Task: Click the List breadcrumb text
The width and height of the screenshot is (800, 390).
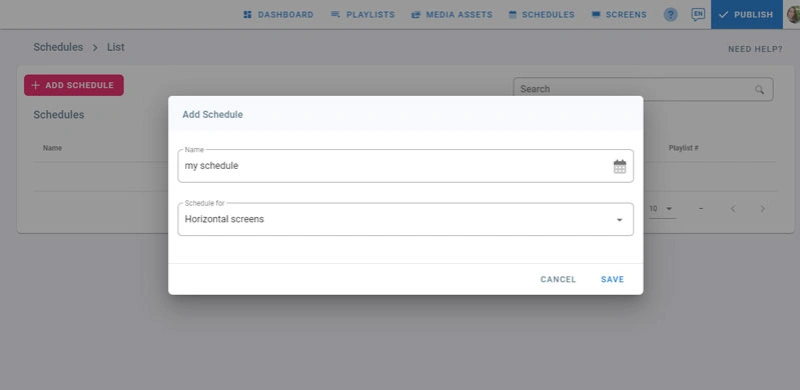Action: 115,47
